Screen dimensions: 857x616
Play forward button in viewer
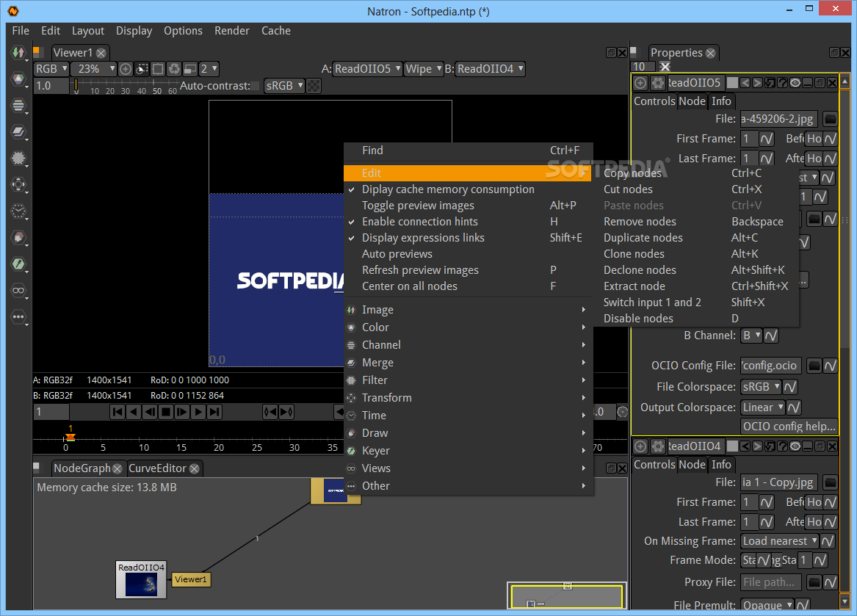[198, 412]
